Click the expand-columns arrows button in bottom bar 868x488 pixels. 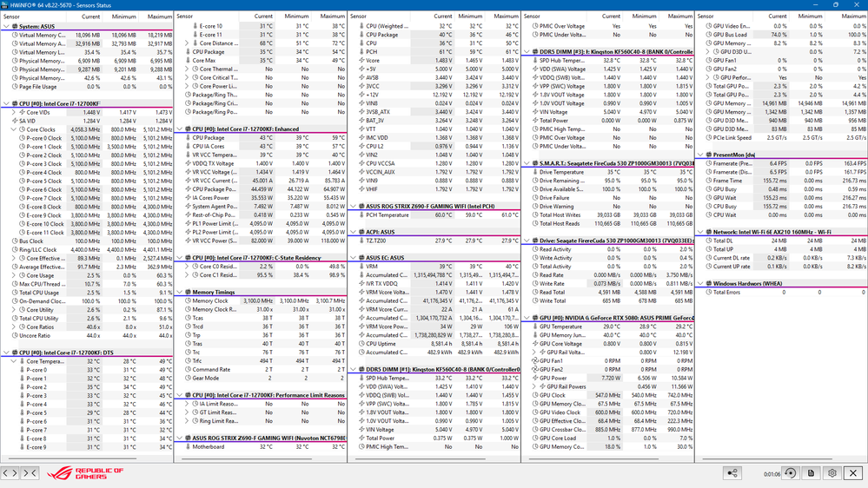10,473
